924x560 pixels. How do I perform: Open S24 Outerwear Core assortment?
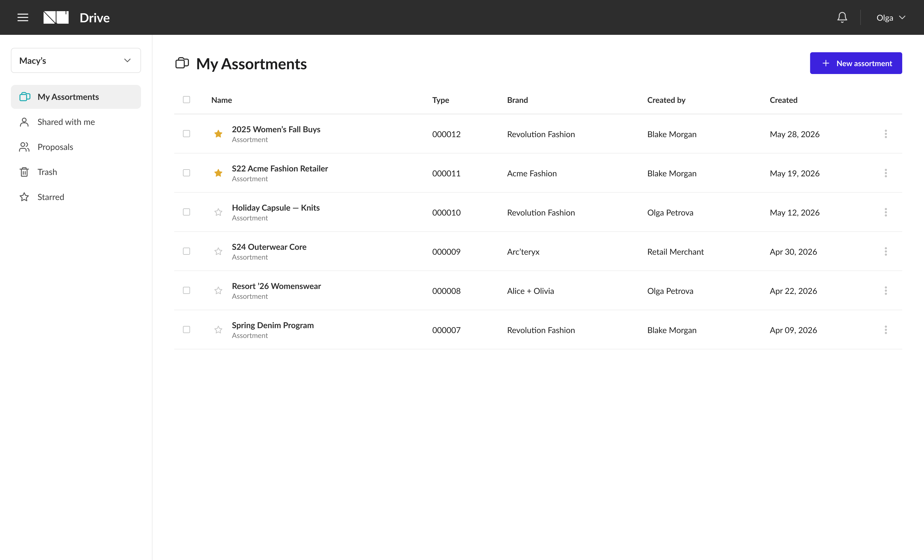(x=269, y=247)
